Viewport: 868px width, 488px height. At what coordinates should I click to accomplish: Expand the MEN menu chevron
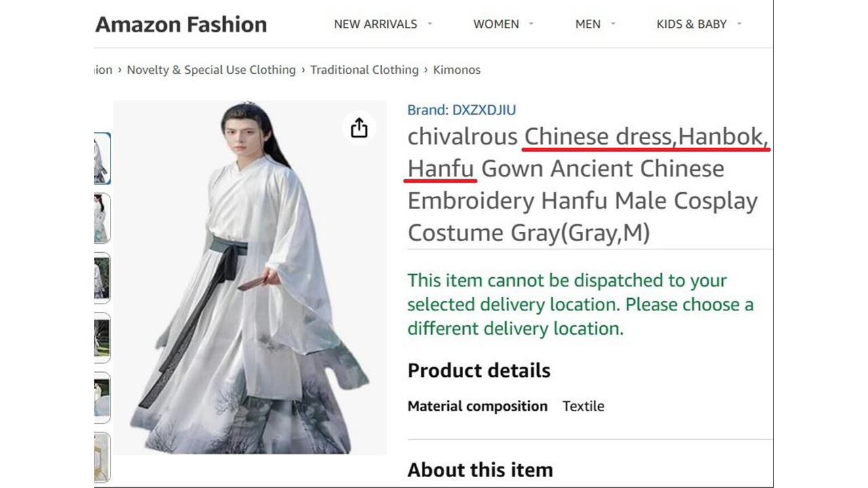(613, 24)
